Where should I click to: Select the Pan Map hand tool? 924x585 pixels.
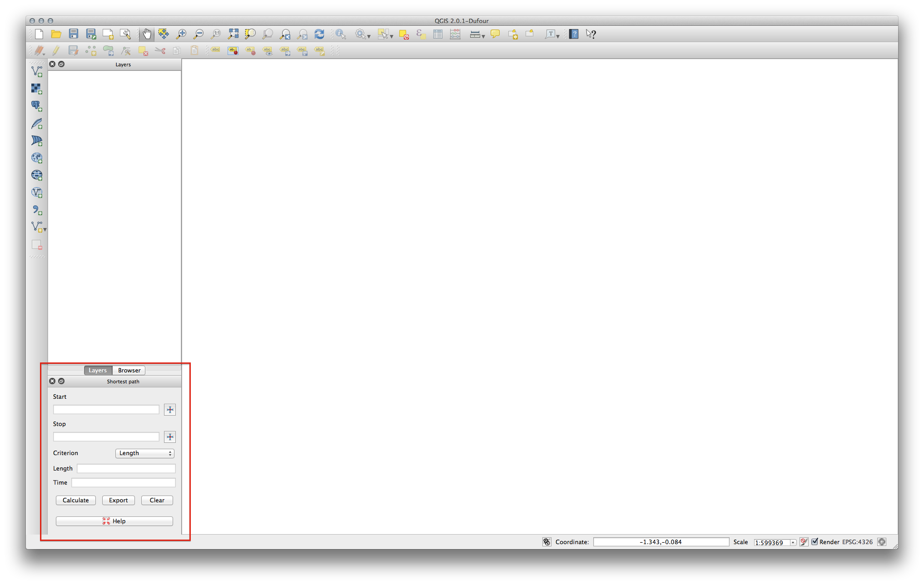(x=147, y=34)
